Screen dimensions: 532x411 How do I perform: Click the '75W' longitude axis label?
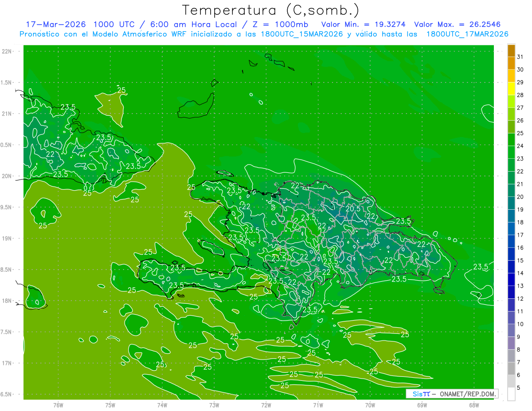tap(110, 406)
